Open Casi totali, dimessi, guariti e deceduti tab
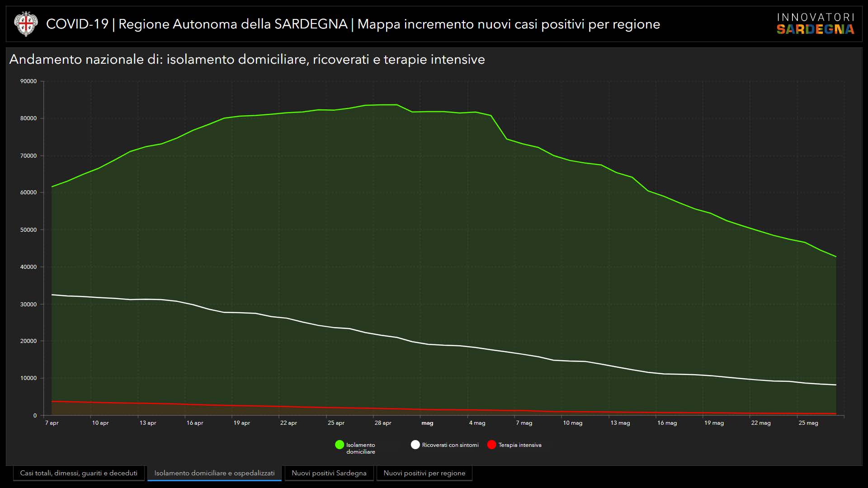868x488 pixels. (79, 473)
